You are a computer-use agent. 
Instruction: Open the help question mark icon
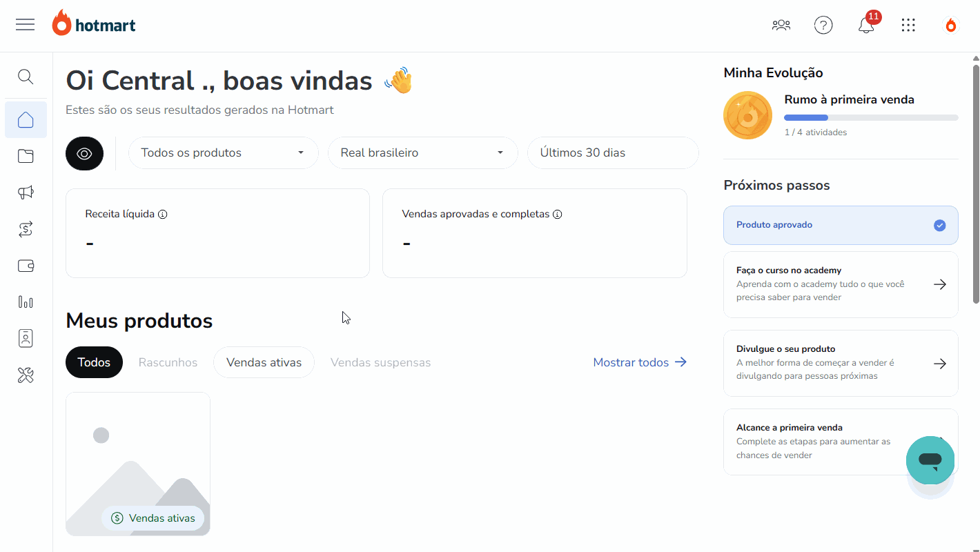pos(823,26)
